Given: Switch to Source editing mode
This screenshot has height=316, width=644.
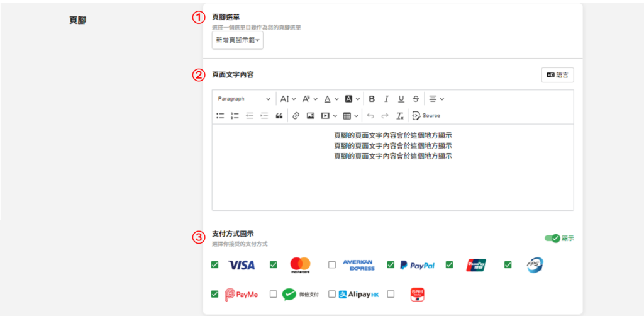Looking at the screenshot, I should 426,116.
